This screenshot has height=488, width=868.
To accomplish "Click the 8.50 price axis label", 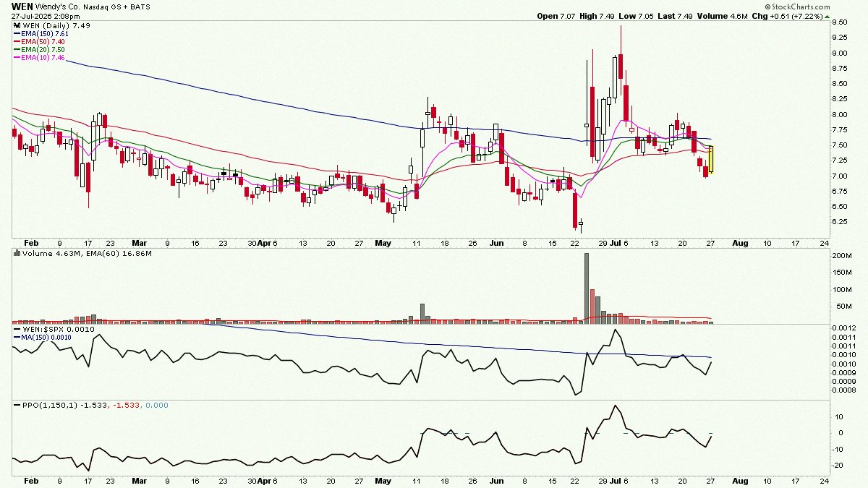I will pos(840,84).
